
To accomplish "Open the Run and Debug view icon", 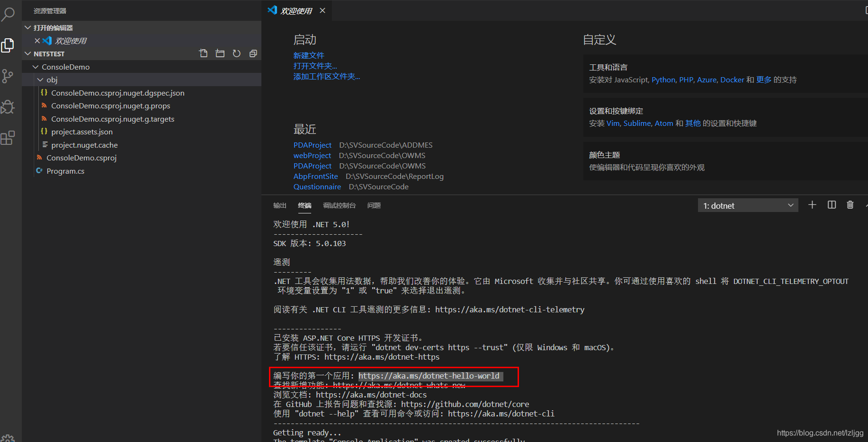I will click(8, 107).
